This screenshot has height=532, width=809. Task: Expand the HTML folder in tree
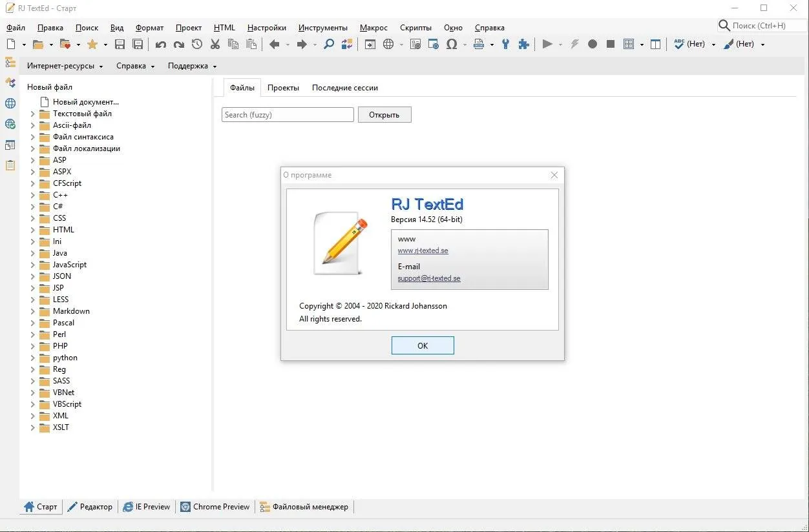33,230
